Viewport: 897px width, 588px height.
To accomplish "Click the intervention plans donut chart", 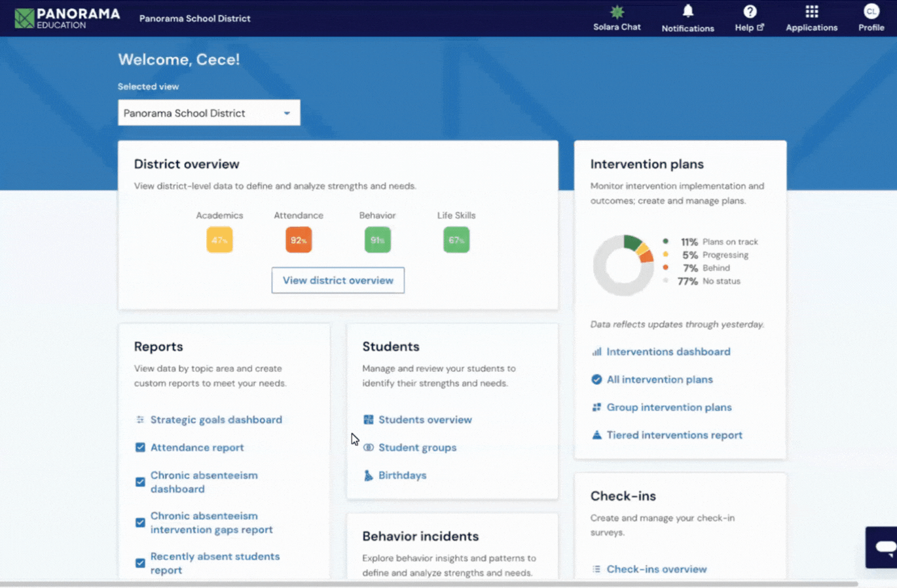I will (x=623, y=265).
